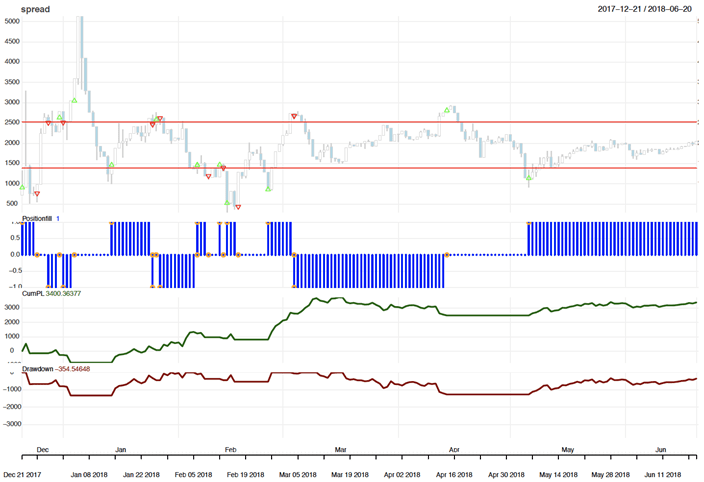704x482 pixels.
Task: Click the CumPL value 3400.36377
Action: tap(63, 294)
